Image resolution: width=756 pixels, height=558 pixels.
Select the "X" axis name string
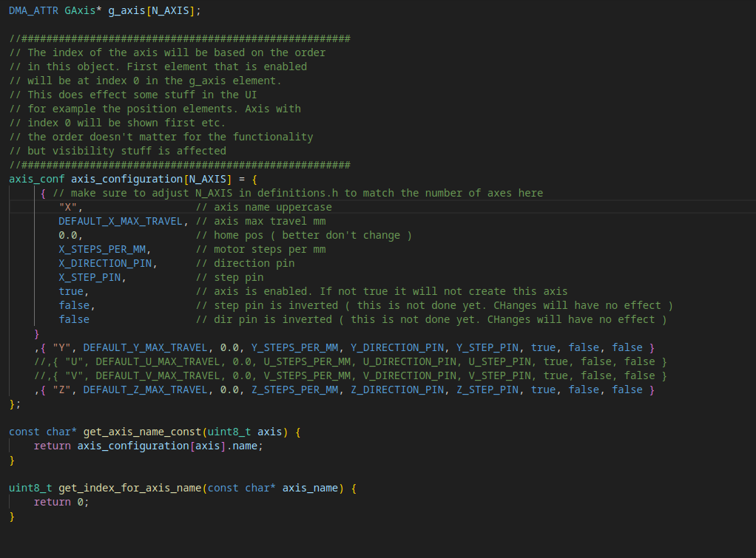point(70,207)
